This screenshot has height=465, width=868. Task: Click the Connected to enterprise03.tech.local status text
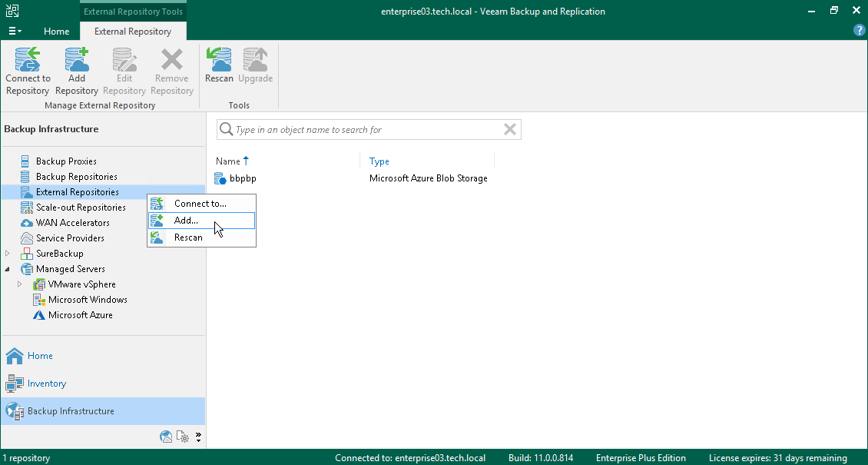coord(410,458)
